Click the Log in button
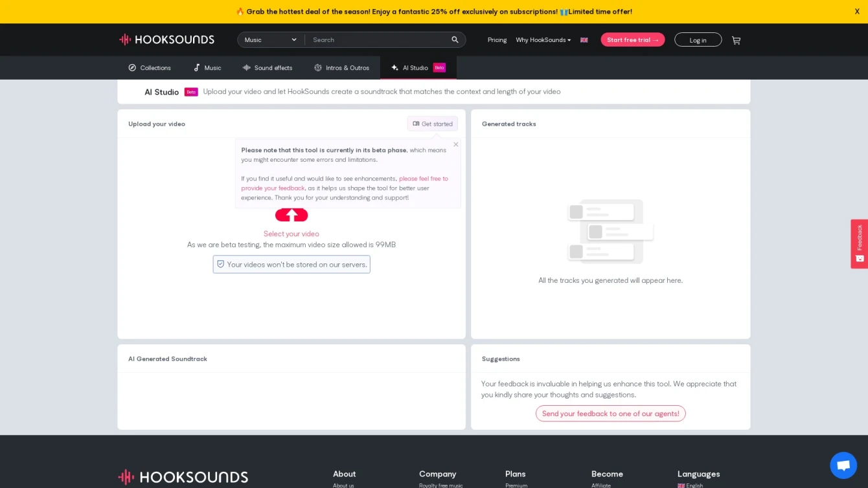The height and width of the screenshot is (488, 868). click(698, 39)
